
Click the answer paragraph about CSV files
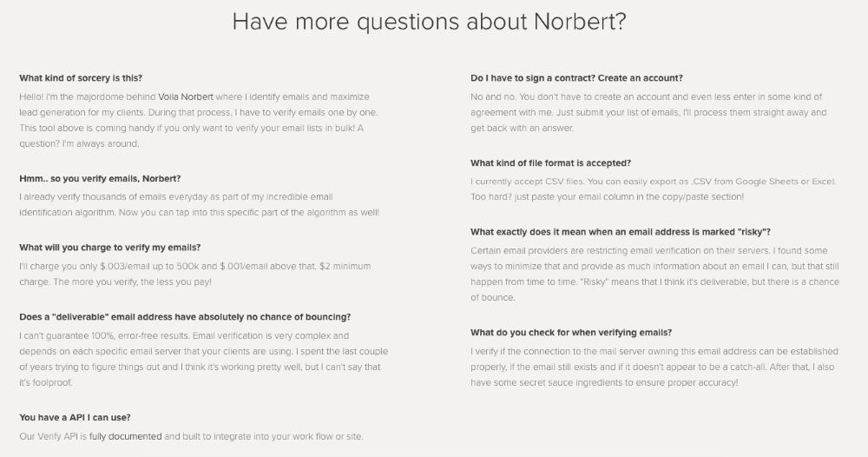(x=654, y=189)
